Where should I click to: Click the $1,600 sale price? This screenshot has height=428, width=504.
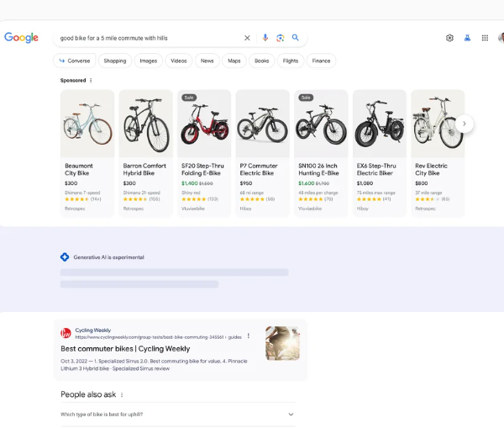[x=307, y=183]
